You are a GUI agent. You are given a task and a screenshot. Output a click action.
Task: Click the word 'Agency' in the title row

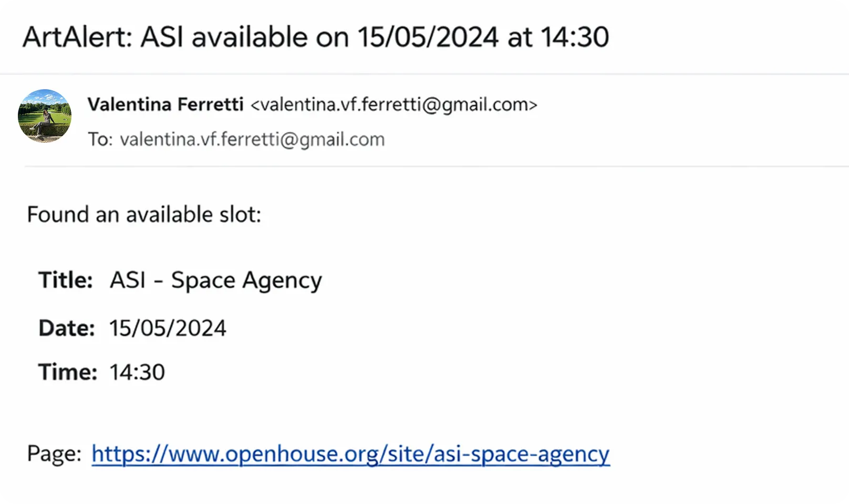[x=282, y=280]
